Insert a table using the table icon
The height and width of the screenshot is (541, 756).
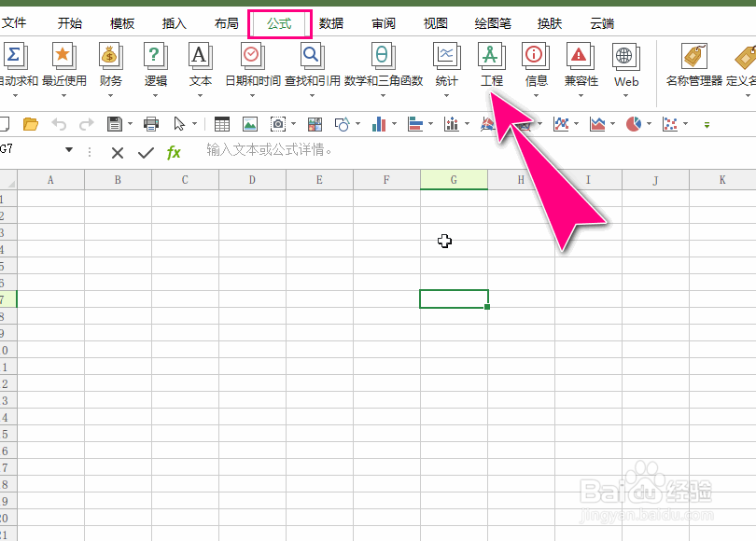(222, 124)
